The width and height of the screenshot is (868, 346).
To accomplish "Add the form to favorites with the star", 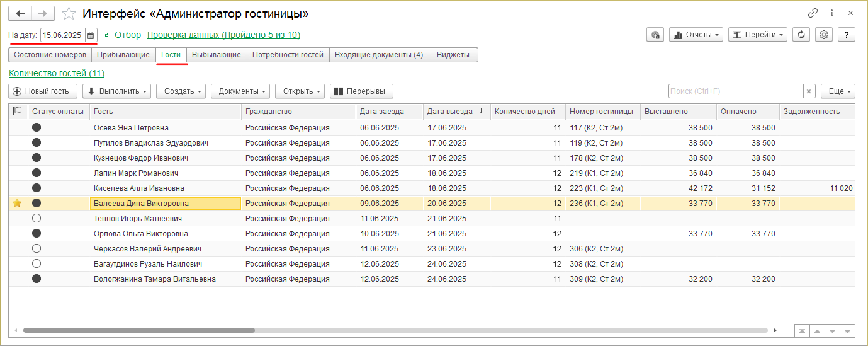I will [x=69, y=13].
